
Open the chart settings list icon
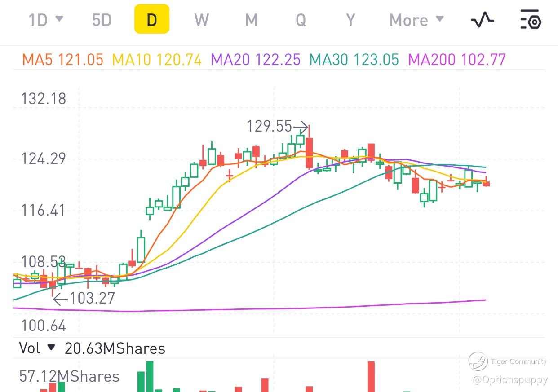[x=531, y=20]
